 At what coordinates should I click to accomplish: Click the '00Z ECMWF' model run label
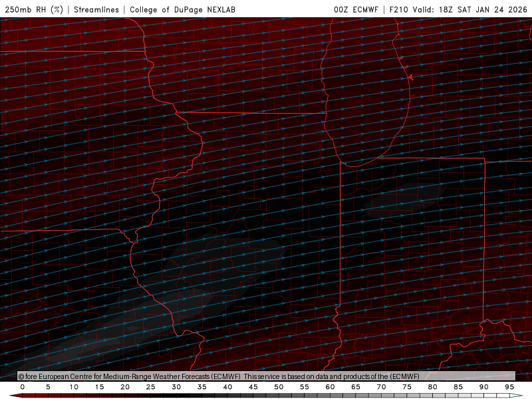[x=356, y=9]
